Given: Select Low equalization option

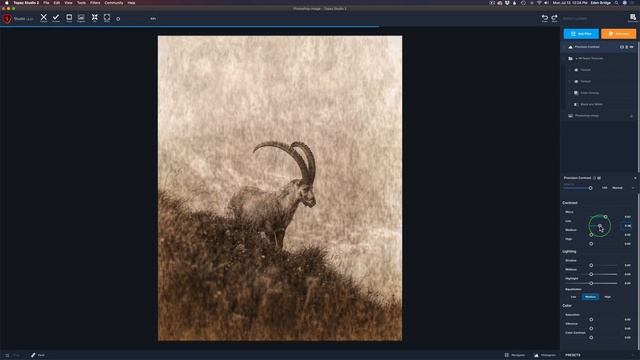Looking at the screenshot, I should coord(573,297).
